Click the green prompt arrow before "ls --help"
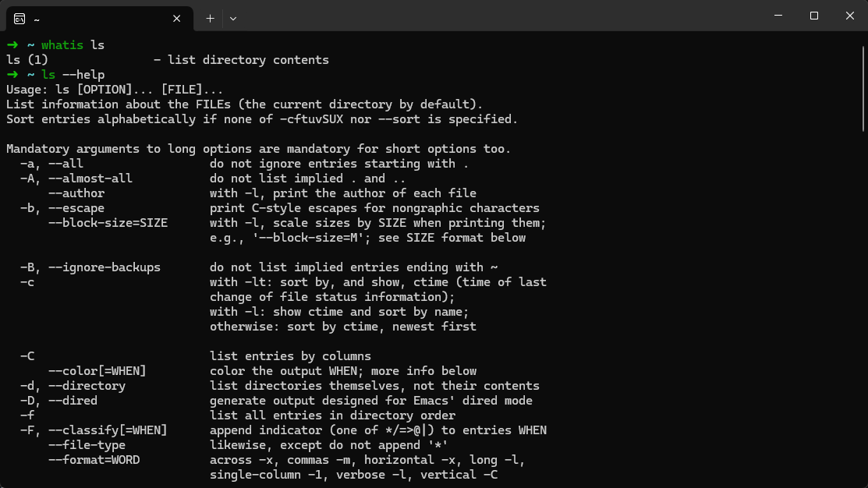This screenshot has height=488, width=868. (12, 75)
